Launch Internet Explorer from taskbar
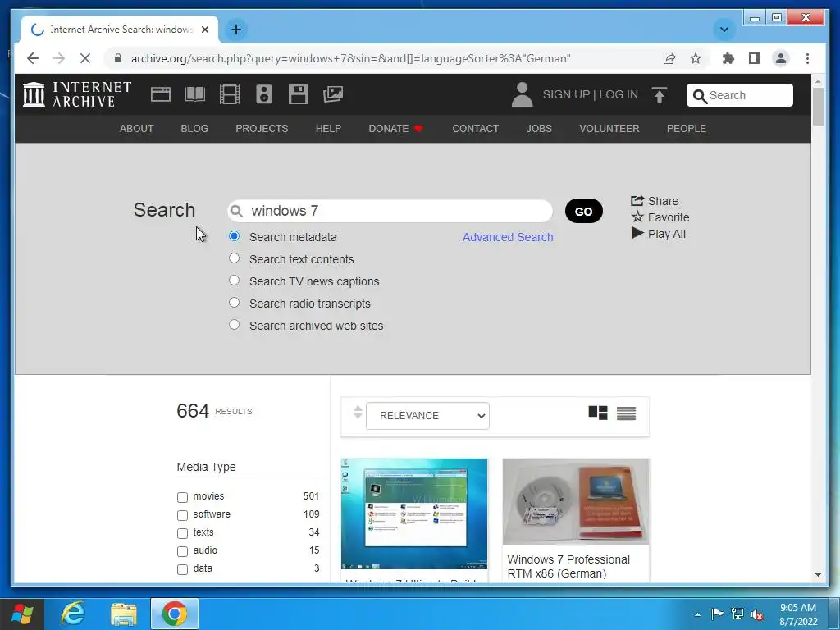 [x=73, y=614]
